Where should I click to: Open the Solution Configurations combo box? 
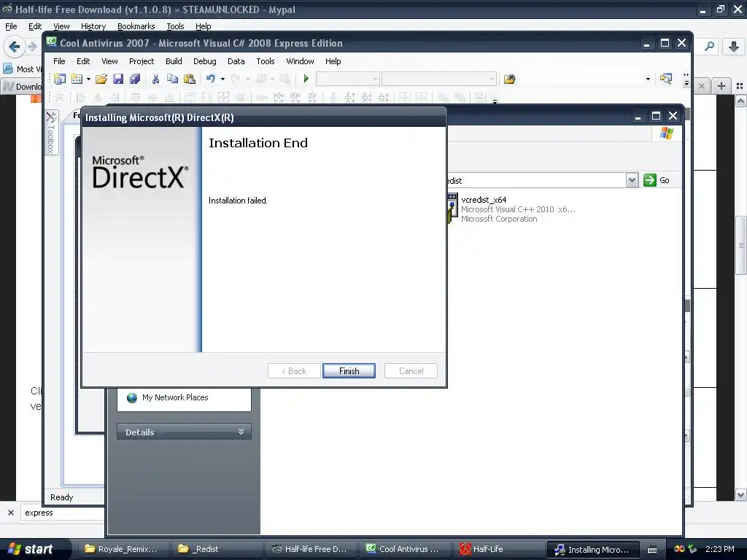[x=348, y=79]
